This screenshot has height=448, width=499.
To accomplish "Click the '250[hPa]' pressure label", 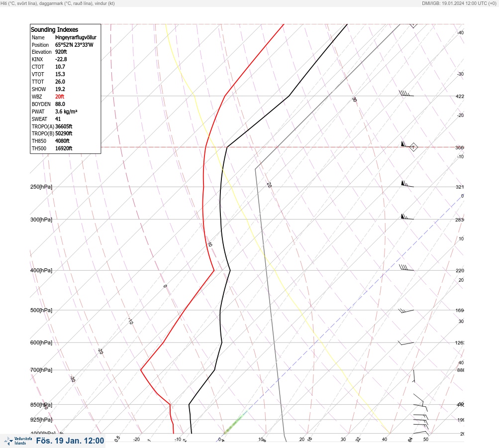I will 41,187.
